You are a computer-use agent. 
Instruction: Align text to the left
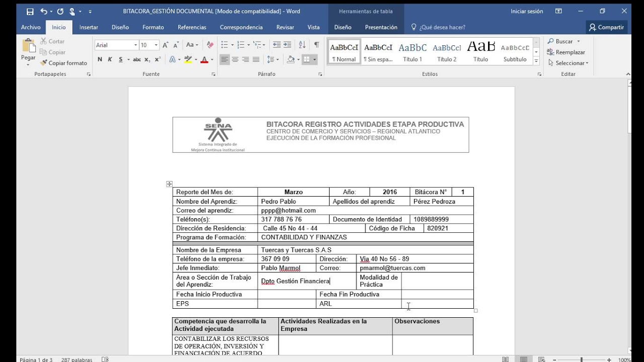[x=224, y=59]
